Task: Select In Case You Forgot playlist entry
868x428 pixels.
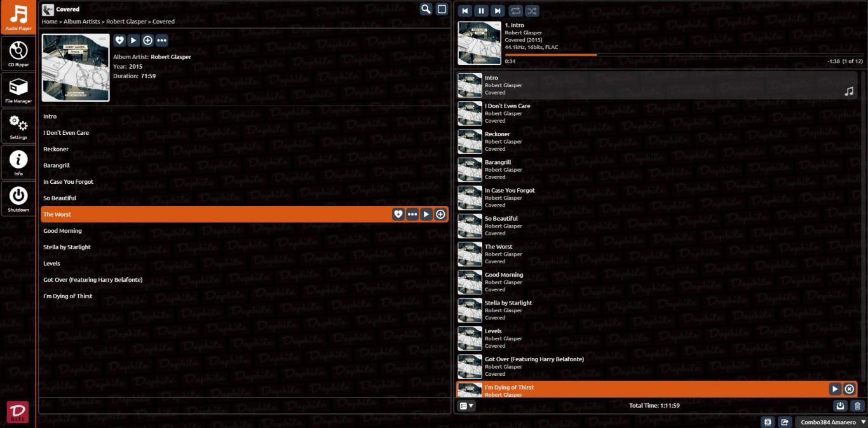Action: pyautogui.click(x=658, y=198)
